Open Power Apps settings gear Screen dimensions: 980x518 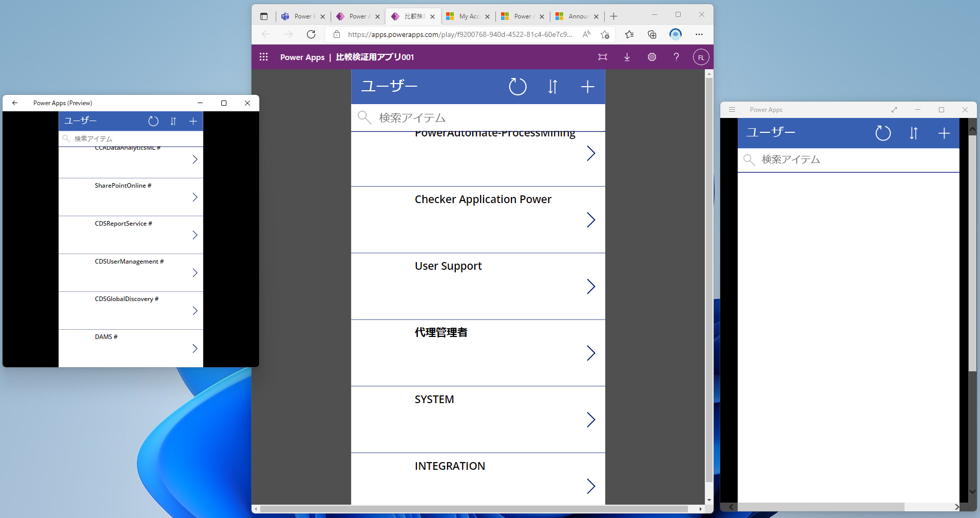pyautogui.click(x=652, y=57)
